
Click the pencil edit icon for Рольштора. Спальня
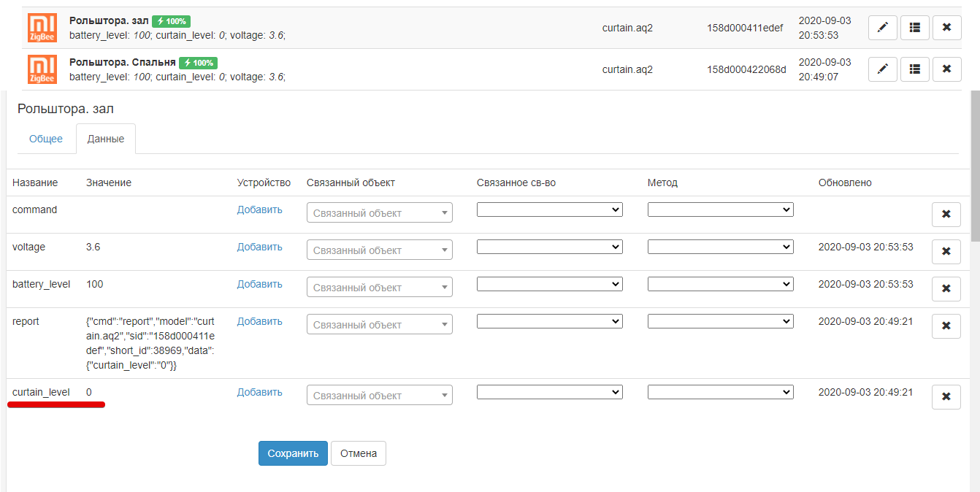pos(882,69)
